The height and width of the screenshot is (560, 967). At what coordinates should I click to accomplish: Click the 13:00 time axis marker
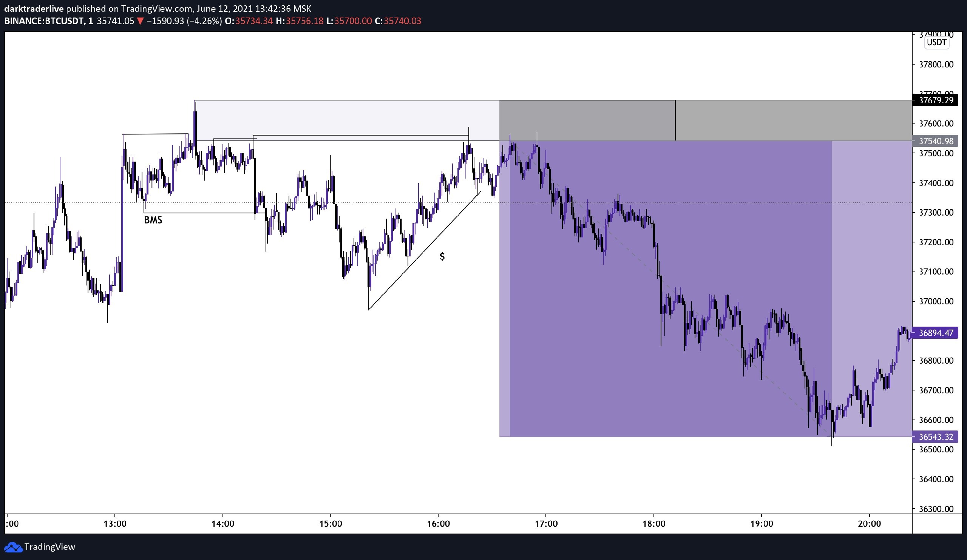point(115,524)
